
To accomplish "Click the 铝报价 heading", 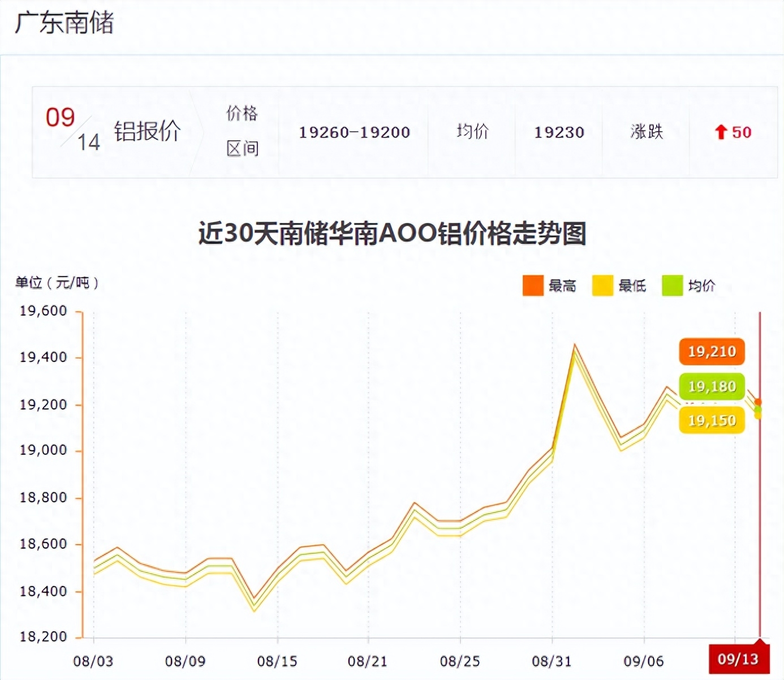I will [x=148, y=131].
